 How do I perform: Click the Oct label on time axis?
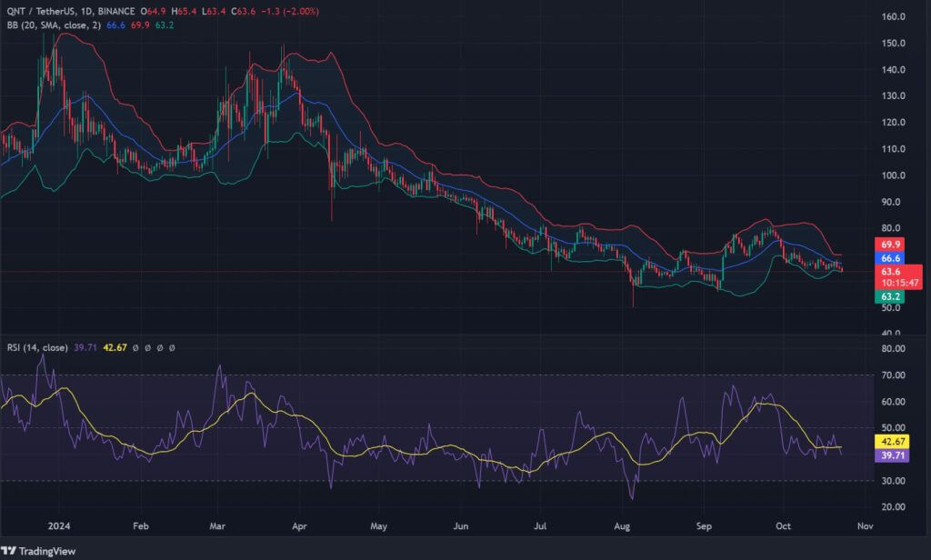pos(783,525)
